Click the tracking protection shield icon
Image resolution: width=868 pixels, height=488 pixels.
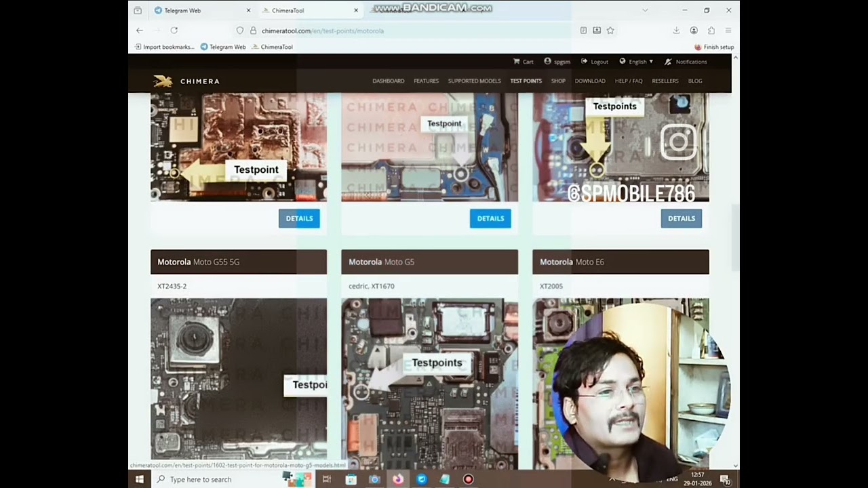click(240, 30)
